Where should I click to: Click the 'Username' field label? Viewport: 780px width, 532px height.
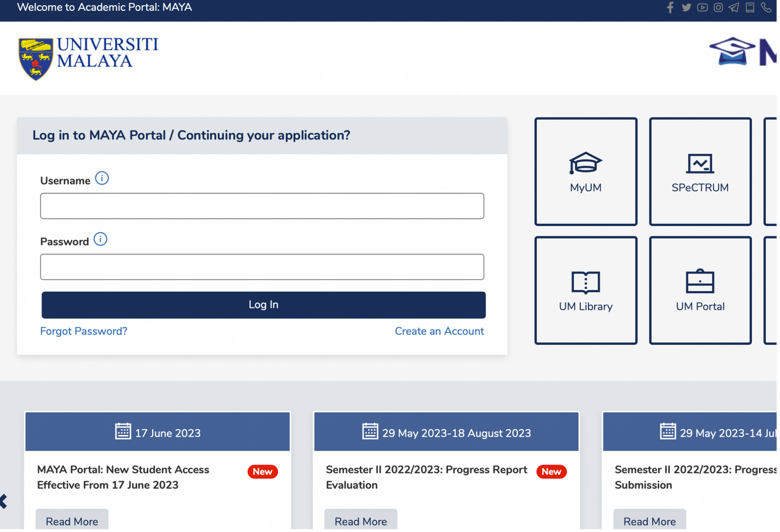click(x=65, y=181)
